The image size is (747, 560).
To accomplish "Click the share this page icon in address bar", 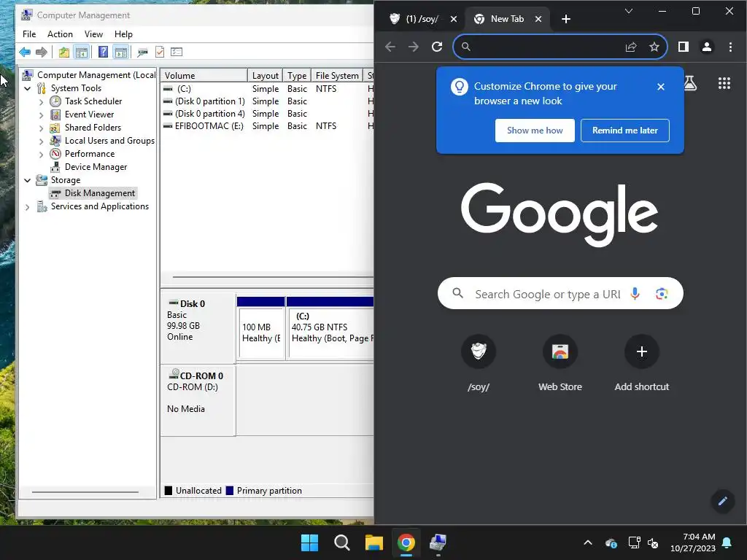I will [631, 47].
